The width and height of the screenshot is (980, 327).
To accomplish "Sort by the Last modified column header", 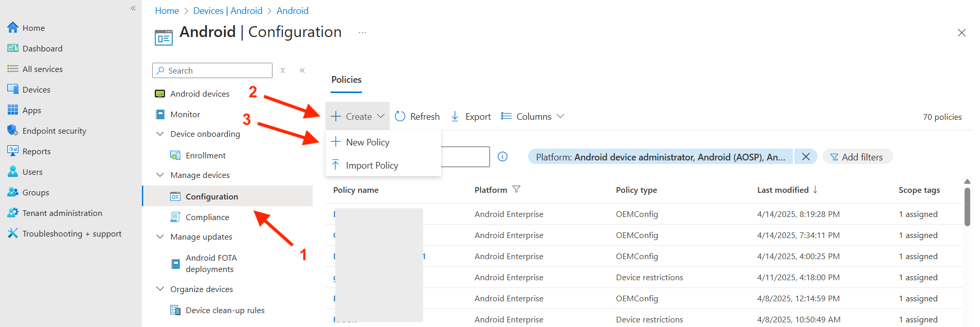I will [x=783, y=190].
